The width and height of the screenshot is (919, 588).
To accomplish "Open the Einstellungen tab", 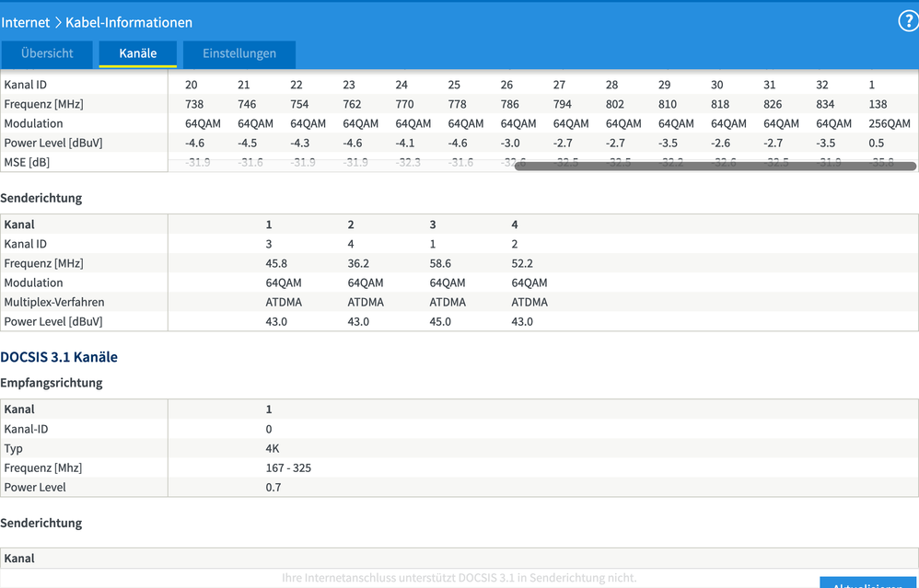I will tap(238, 53).
